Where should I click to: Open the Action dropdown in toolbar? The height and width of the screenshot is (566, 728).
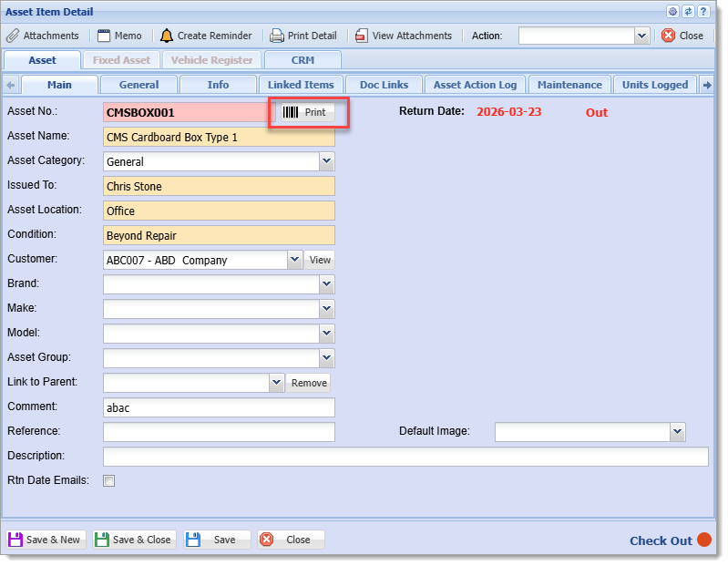point(641,36)
